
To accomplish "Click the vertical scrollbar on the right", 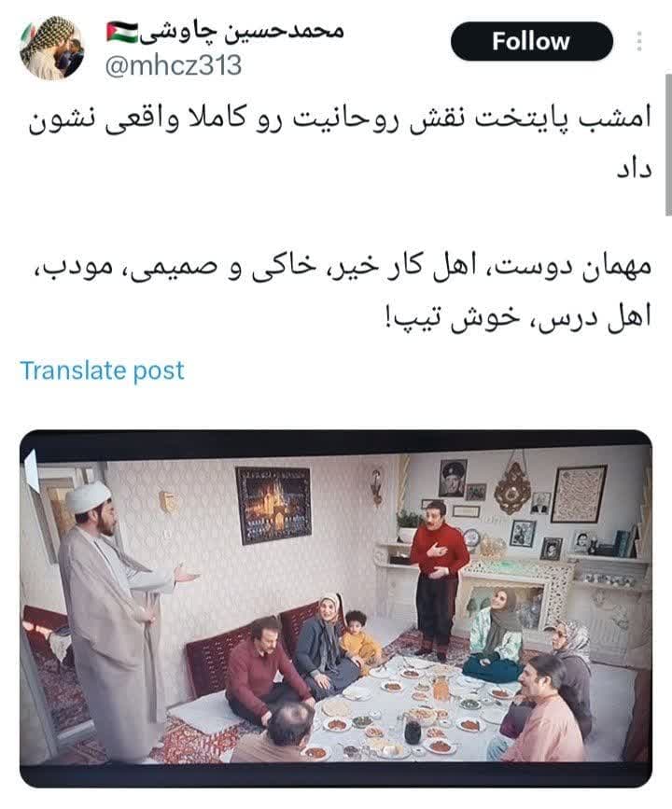I will tap(668, 145).
